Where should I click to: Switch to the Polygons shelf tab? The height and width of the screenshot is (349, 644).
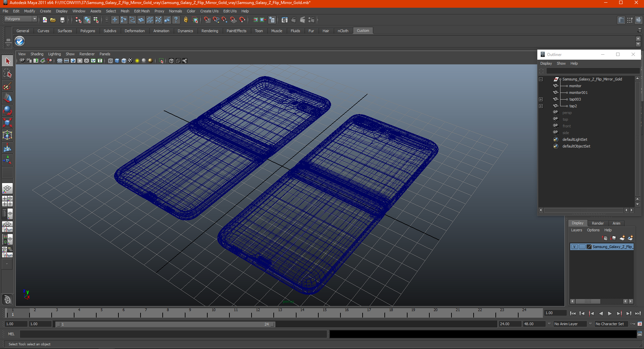coord(88,31)
